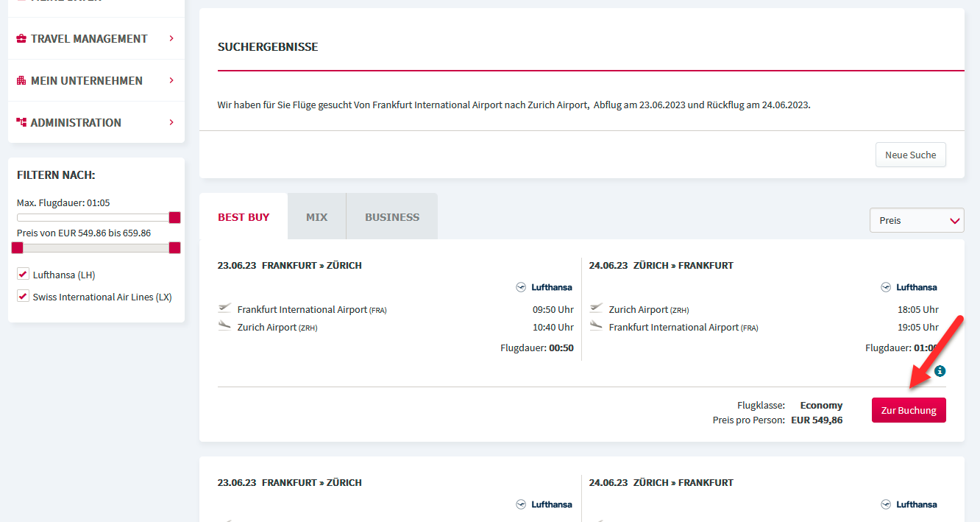
Task: Click the Max. Flugdauer: 01:05 label
Action: pyautogui.click(x=63, y=202)
